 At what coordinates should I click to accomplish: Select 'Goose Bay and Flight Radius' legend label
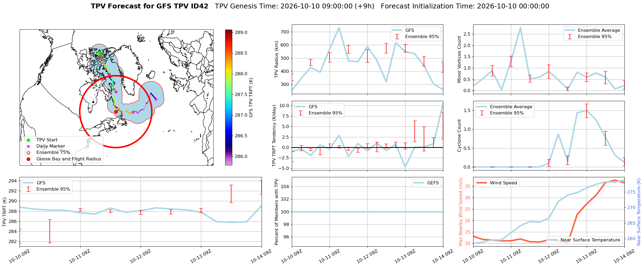(x=69, y=159)
